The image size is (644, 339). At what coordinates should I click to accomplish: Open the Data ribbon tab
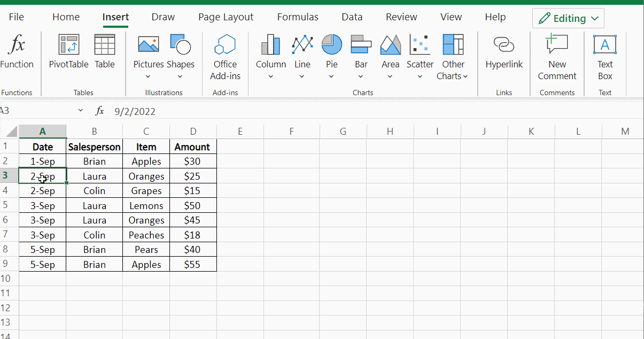[x=352, y=17]
